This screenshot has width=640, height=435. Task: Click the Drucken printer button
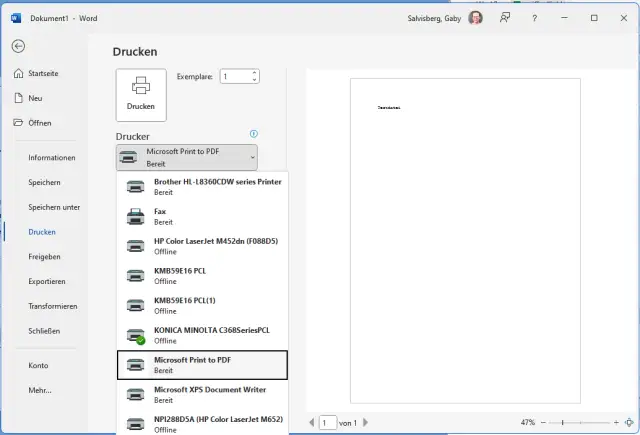point(141,94)
